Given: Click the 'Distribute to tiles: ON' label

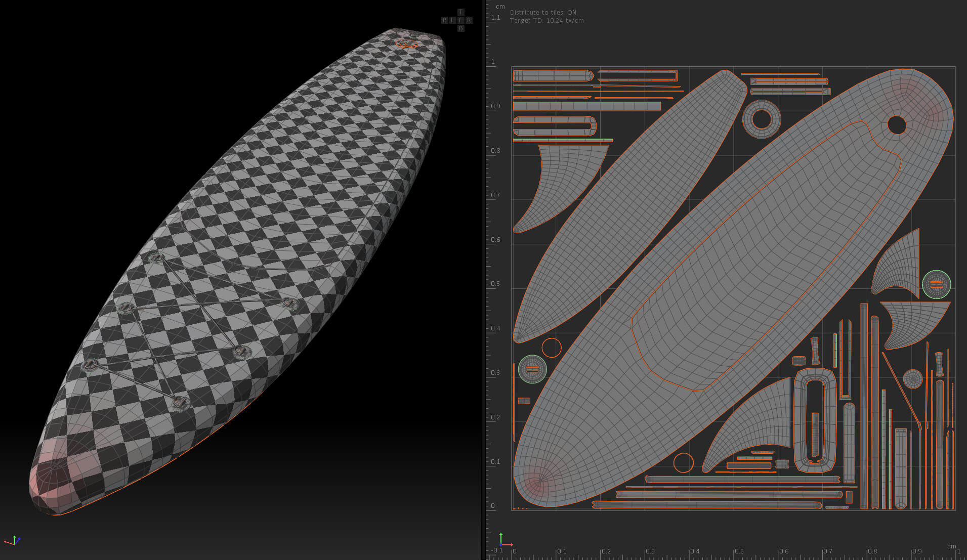Looking at the screenshot, I should point(543,13).
